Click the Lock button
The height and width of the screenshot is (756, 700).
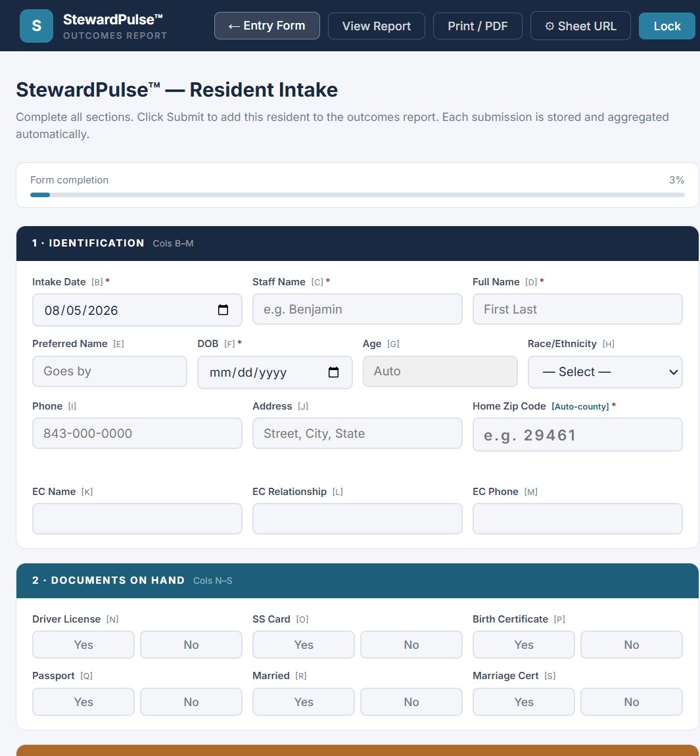tap(667, 26)
